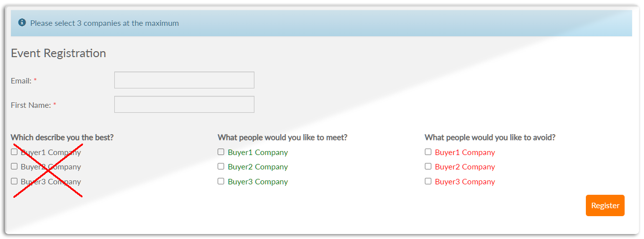This screenshot has width=644, height=239.
Task: Focus the Email input field
Action: click(184, 80)
